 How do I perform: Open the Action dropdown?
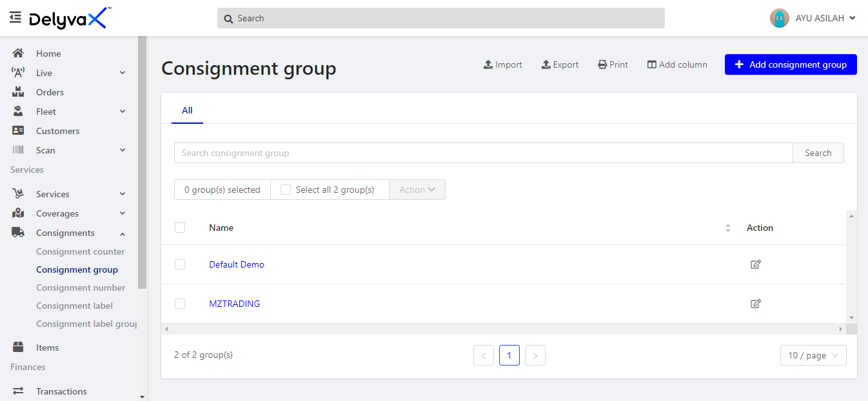417,190
